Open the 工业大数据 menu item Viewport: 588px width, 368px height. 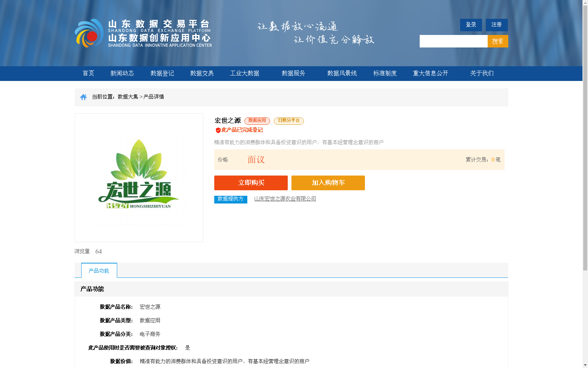[x=245, y=73]
